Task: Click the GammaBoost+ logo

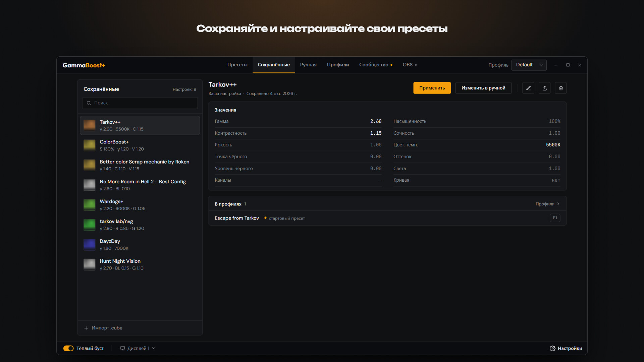Action: click(84, 65)
